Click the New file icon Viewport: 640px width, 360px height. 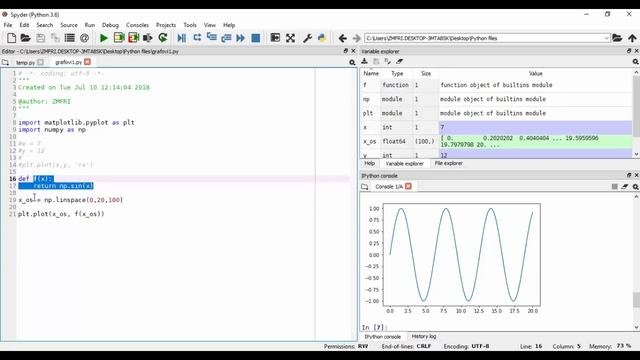click(x=11, y=38)
